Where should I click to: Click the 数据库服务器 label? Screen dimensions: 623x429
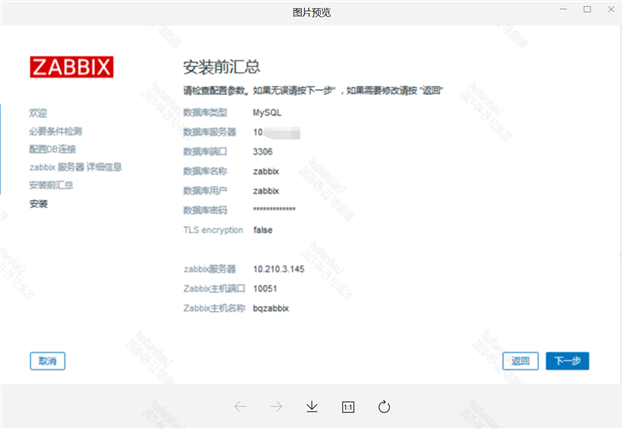(210, 132)
